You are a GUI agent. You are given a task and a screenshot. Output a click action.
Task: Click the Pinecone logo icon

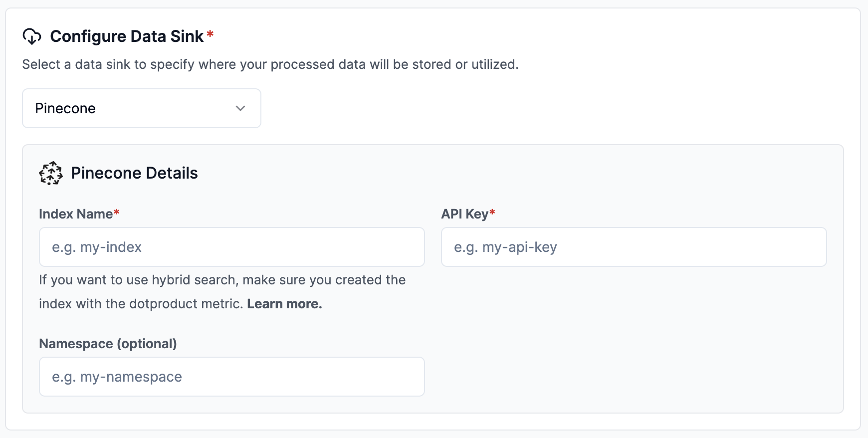click(x=51, y=173)
